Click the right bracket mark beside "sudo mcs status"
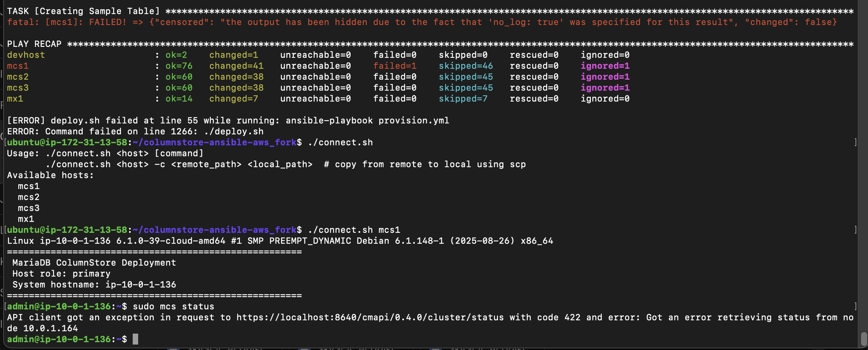This screenshot has height=350, width=868. coord(855,306)
